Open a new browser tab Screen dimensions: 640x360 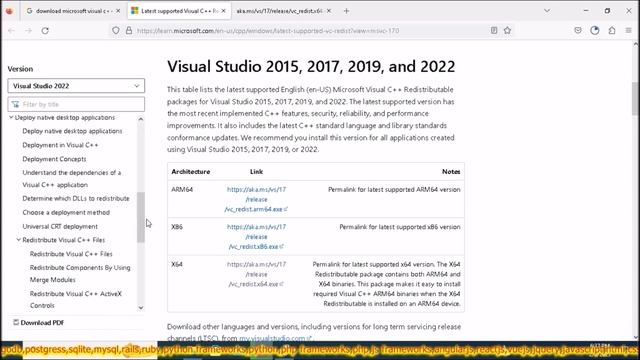coord(346,11)
